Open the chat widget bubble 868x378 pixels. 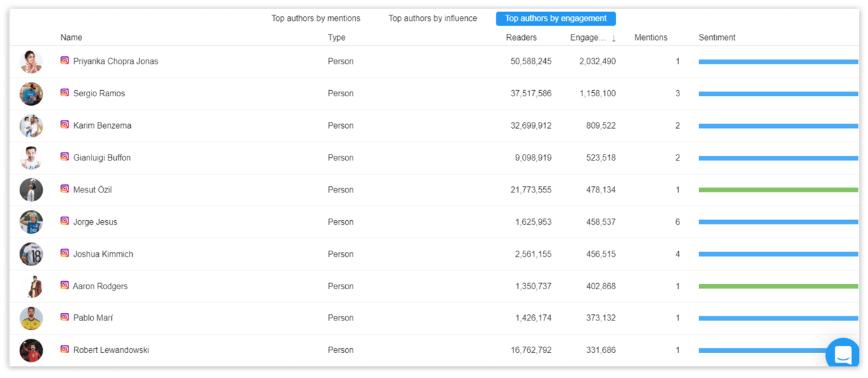coord(843,354)
